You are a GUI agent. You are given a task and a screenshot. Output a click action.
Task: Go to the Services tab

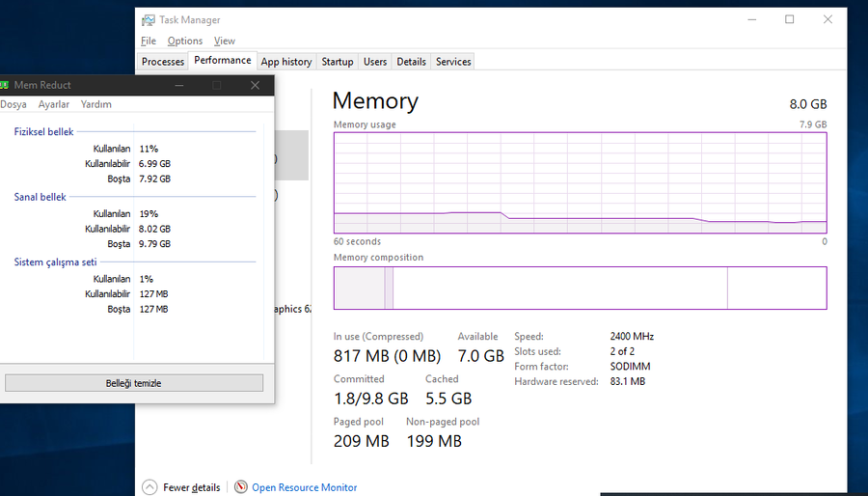coord(453,62)
